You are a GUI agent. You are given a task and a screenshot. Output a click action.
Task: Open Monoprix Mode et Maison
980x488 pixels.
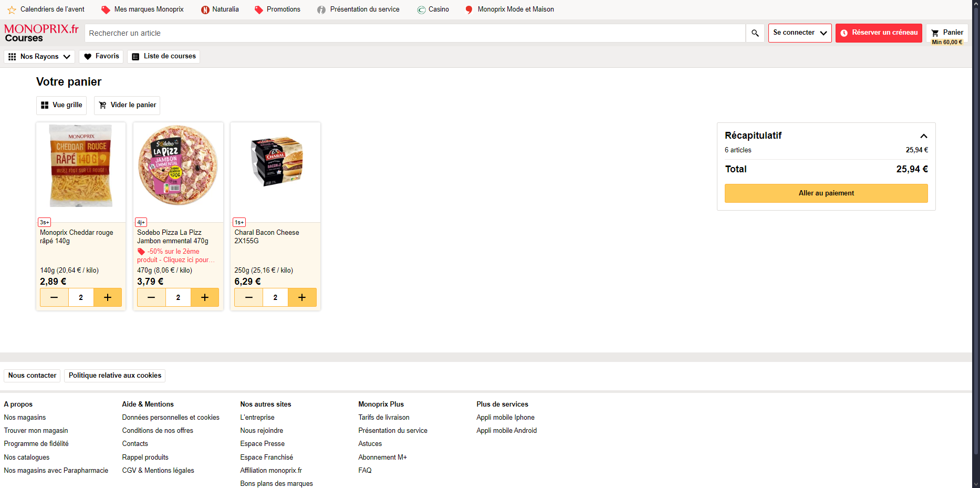tap(510, 9)
